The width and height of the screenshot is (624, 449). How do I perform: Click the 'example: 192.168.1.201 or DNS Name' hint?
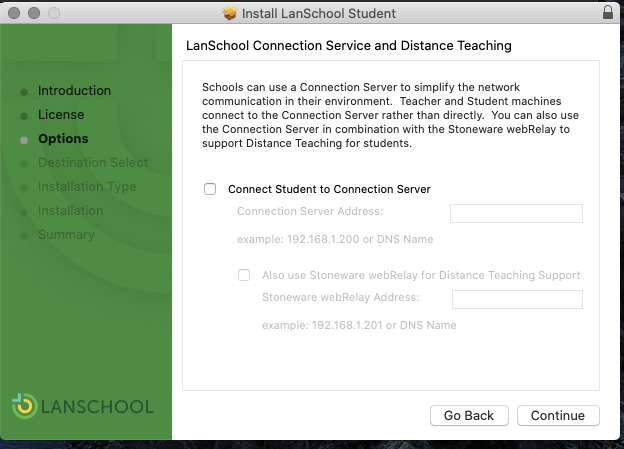359,325
